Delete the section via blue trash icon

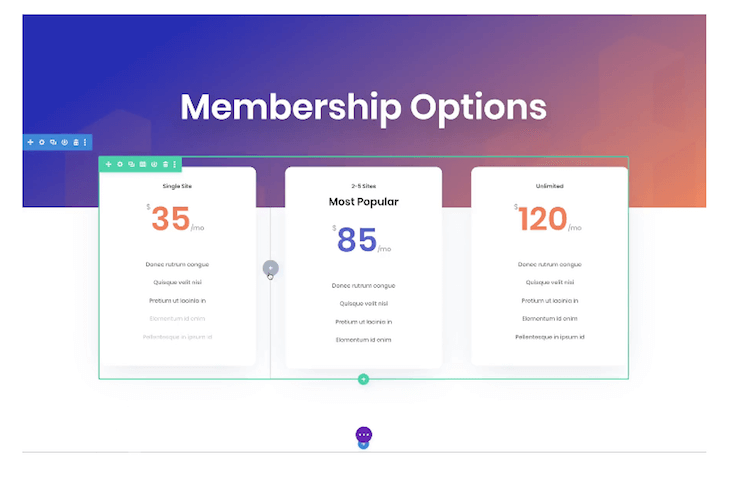[76, 142]
